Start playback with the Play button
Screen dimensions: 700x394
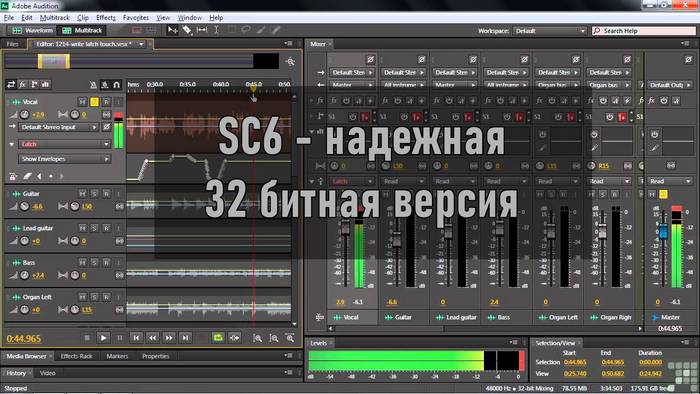103,338
